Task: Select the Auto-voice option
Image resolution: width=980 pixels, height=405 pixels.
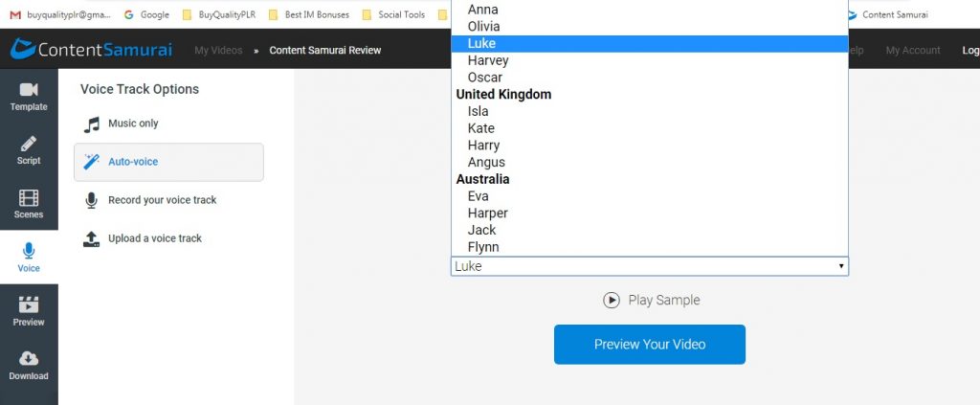Action: (168, 162)
